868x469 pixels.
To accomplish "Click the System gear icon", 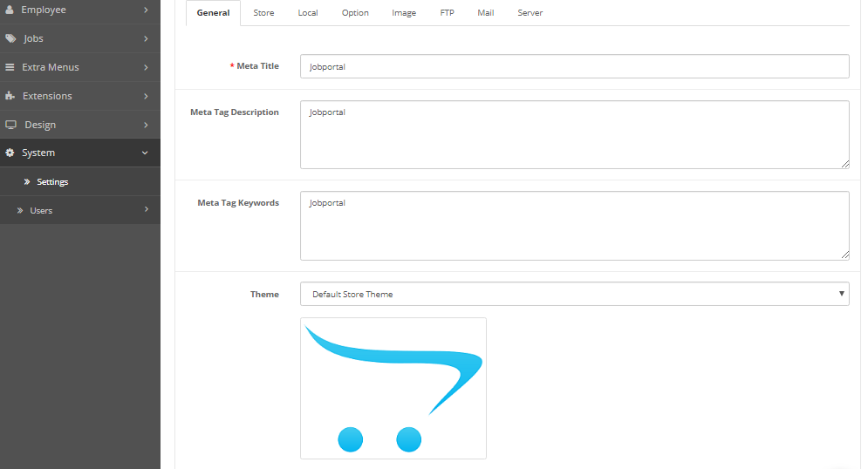I will coord(10,153).
